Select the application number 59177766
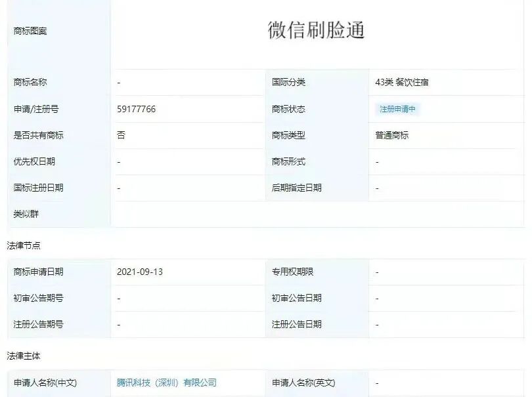Screen dimensions: 532x397 (x=136, y=109)
